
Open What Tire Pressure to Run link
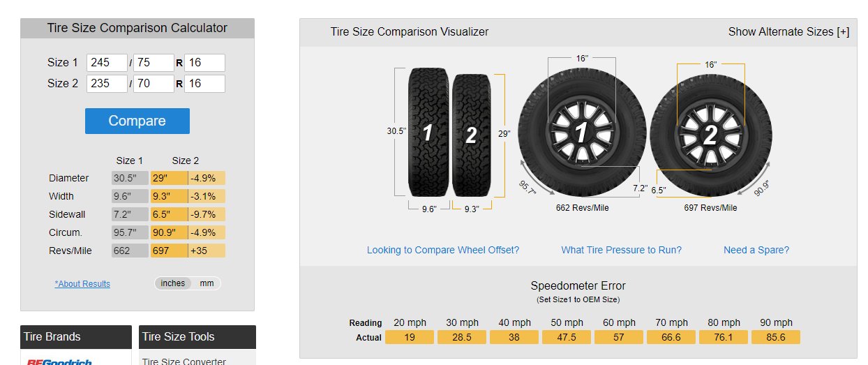pos(621,250)
